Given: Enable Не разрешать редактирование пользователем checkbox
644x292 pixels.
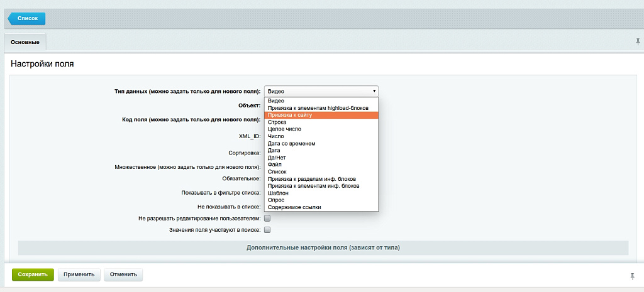Looking at the screenshot, I should click(267, 219).
